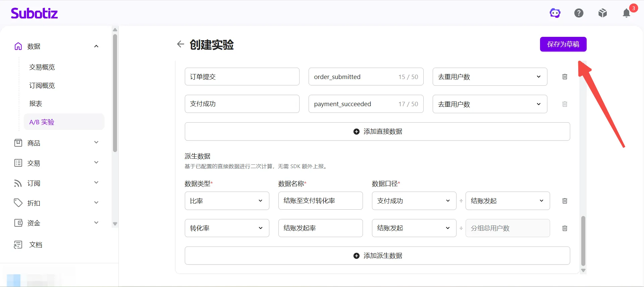Viewport: 644px width, 287px height.
Task: Open the 比率 data type dropdown
Action: pyautogui.click(x=227, y=201)
